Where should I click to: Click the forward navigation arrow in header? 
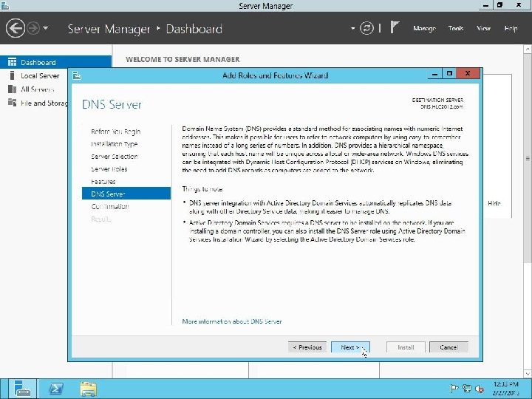click(x=33, y=28)
